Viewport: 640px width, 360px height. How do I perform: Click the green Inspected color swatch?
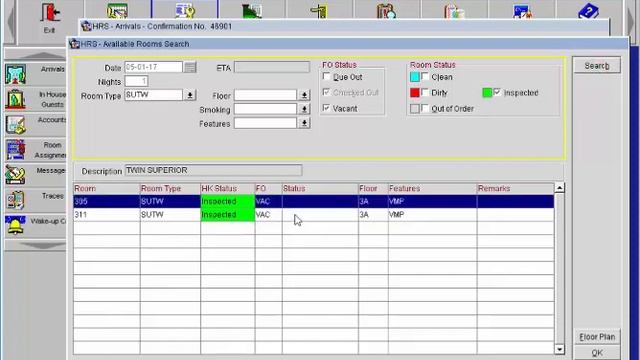click(487, 93)
